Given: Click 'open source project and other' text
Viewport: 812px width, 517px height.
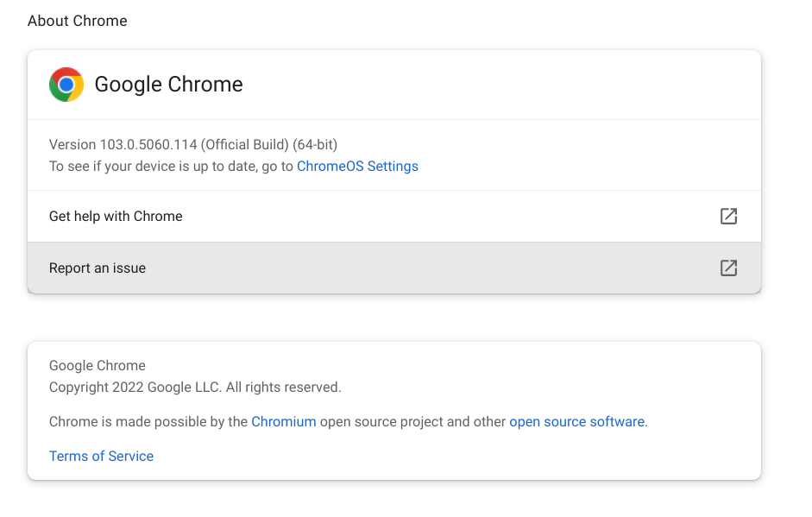Looking at the screenshot, I should (412, 422).
